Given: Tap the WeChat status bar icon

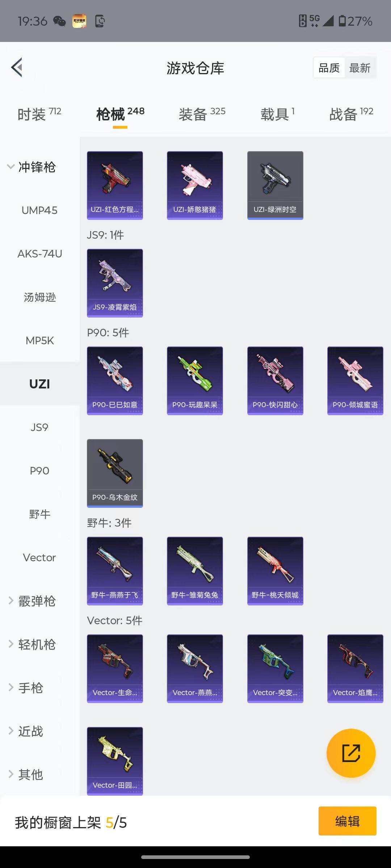Looking at the screenshot, I should point(59,21).
